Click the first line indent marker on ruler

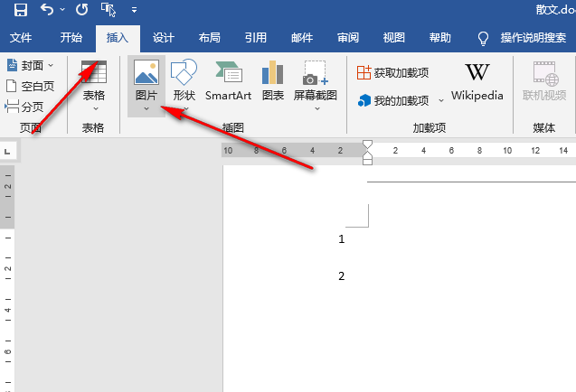pyautogui.click(x=367, y=145)
